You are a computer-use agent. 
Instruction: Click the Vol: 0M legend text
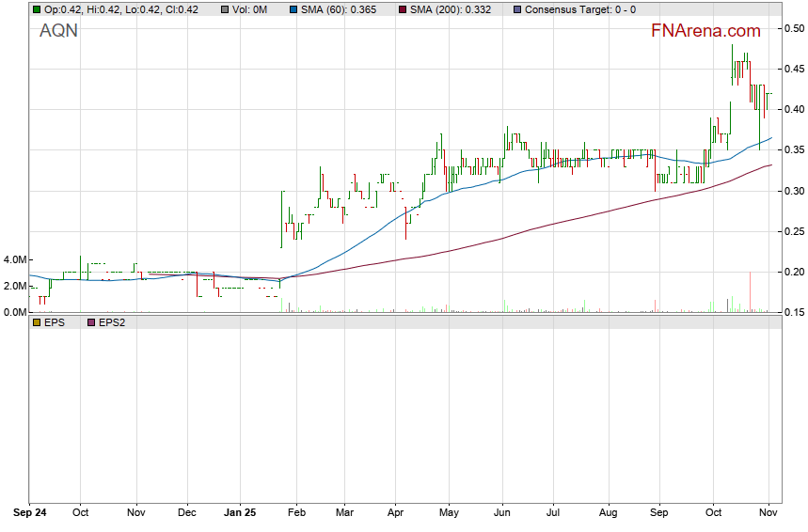[249, 9]
